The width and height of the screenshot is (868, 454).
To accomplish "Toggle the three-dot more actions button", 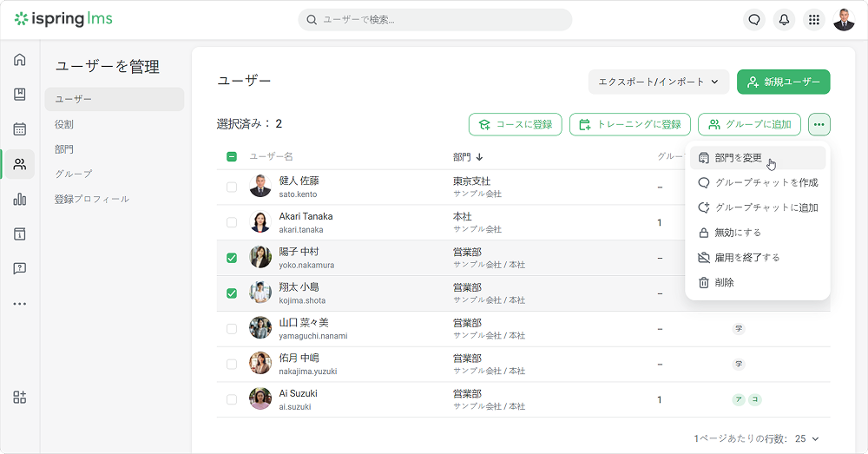I will (x=819, y=125).
